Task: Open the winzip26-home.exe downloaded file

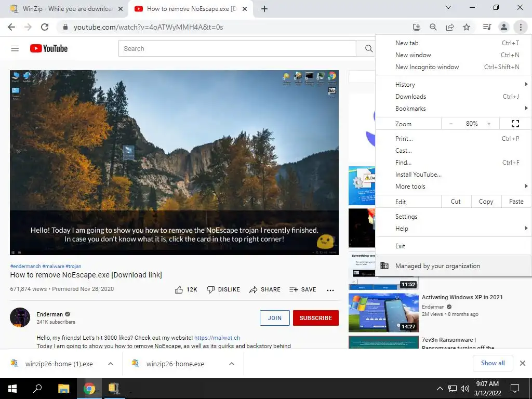Action: (175, 364)
